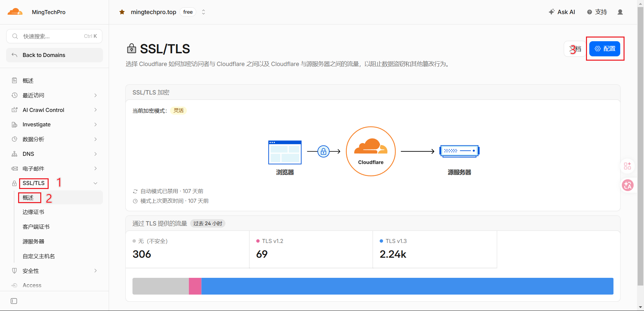Viewport: 644px width, 311px height.
Task: Click the blue TLS v1.3 bar segment
Action: [407, 286]
